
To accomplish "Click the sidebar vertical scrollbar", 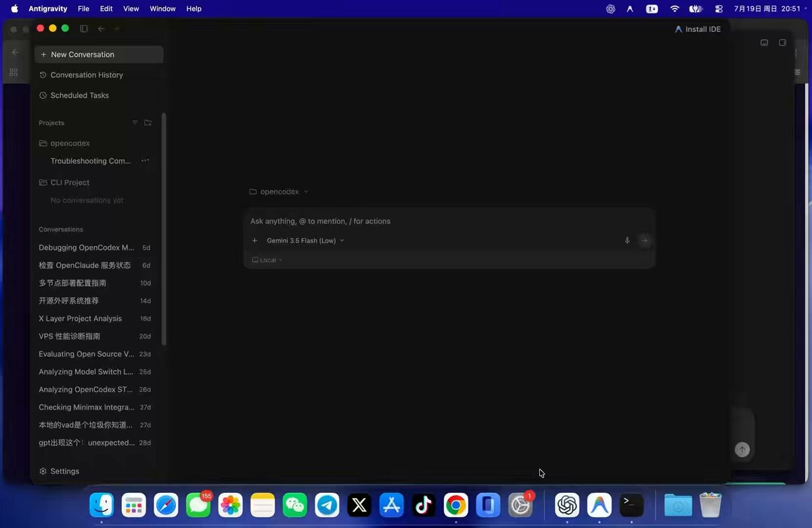I will [x=164, y=230].
